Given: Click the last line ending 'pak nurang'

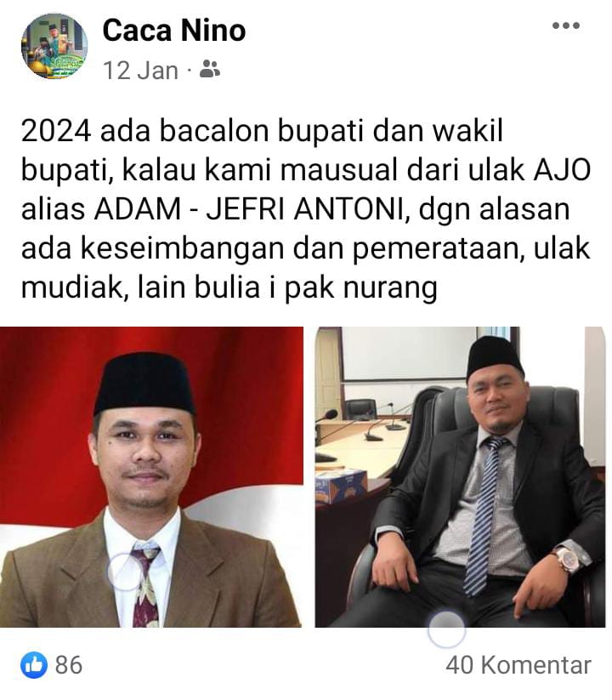Looking at the screenshot, I should coord(229,287).
